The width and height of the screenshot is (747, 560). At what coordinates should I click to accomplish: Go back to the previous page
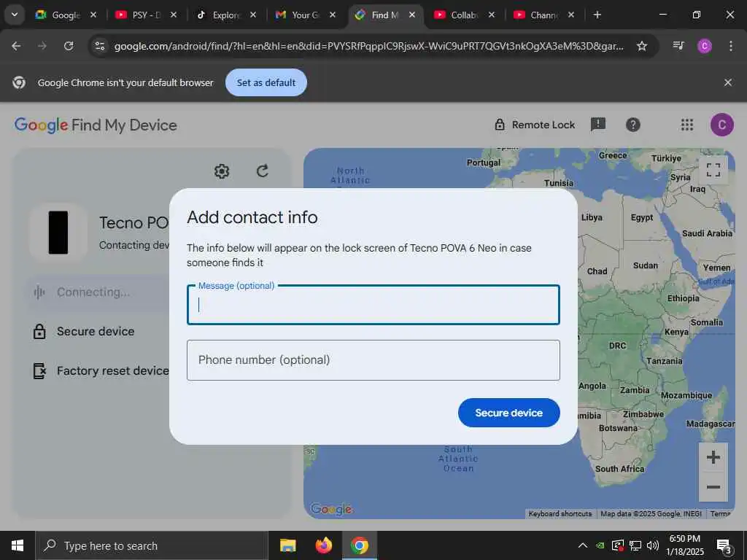(x=16, y=46)
